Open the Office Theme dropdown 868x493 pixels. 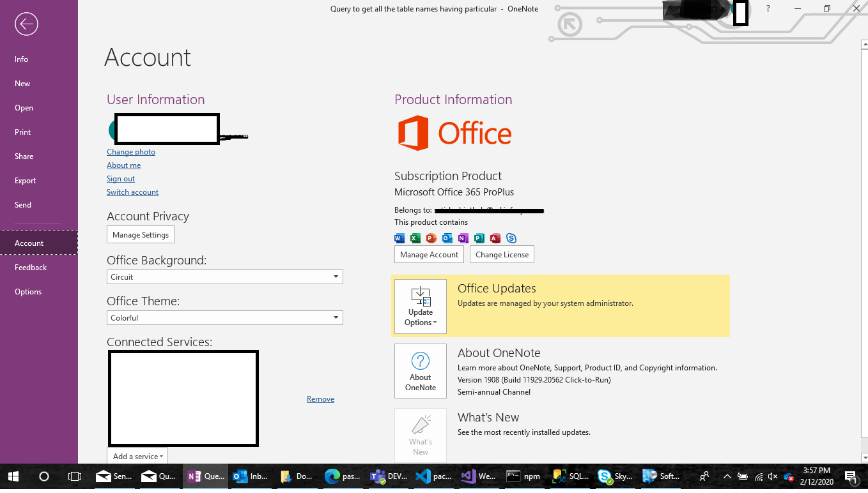point(225,318)
